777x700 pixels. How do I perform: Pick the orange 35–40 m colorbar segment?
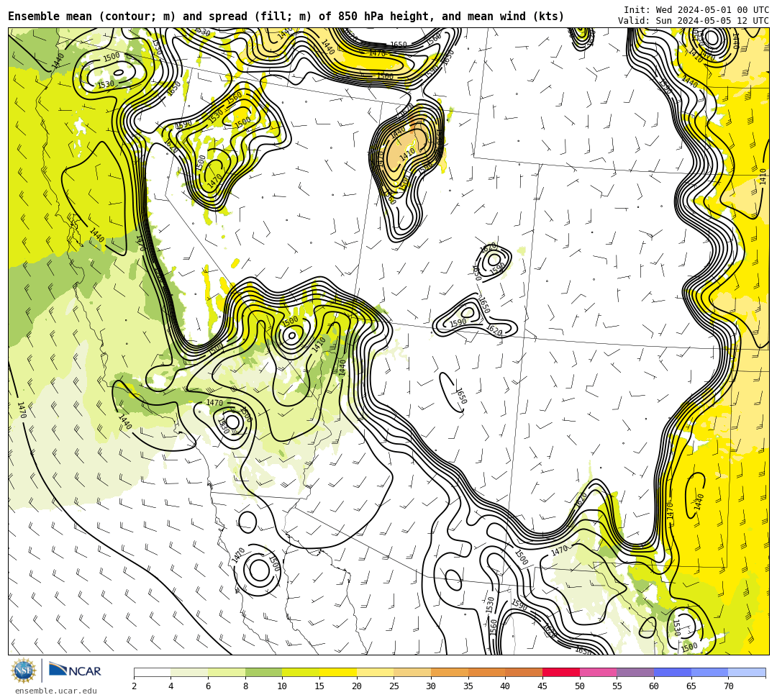pyautogui.click(x=486, y=672)
